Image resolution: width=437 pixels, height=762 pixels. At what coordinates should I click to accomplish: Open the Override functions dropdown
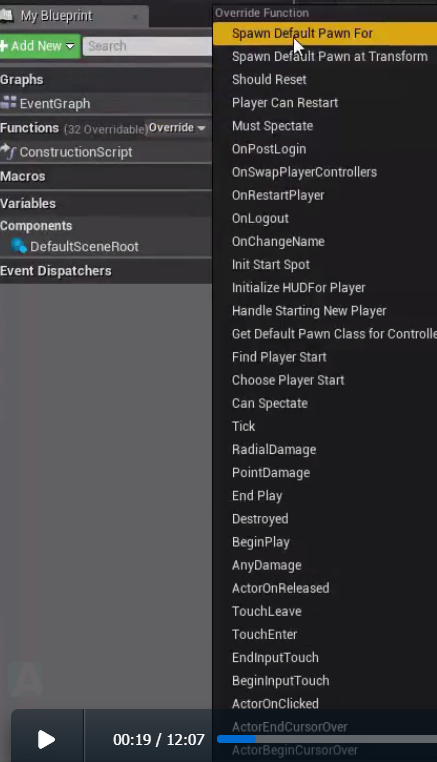177,128
